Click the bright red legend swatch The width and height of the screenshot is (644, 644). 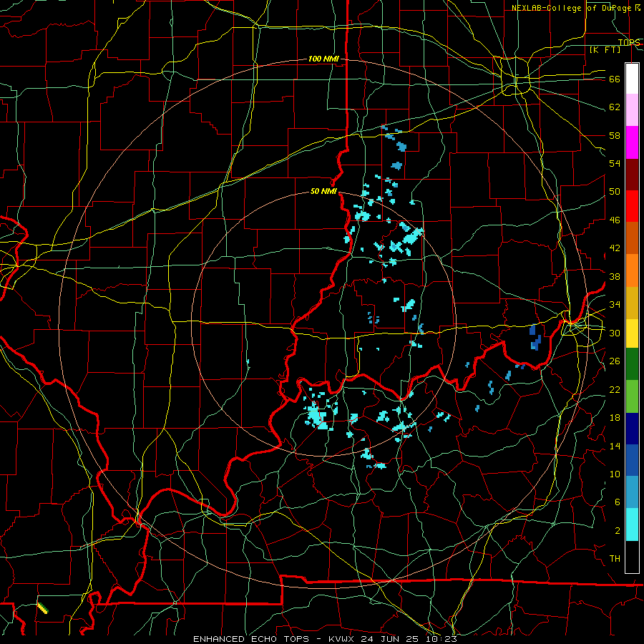click(x=632, y=206)
